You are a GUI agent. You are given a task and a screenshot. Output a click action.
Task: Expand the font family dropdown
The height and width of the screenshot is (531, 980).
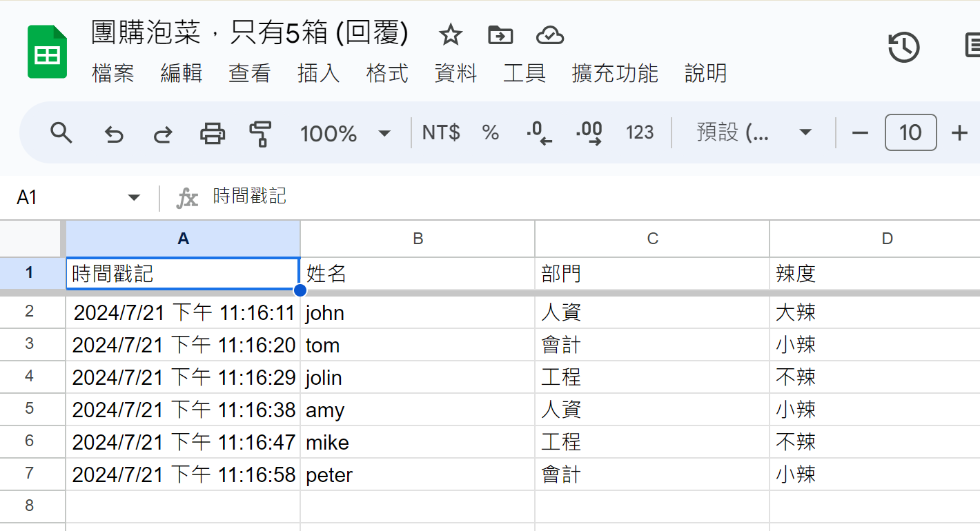[754, 132]
